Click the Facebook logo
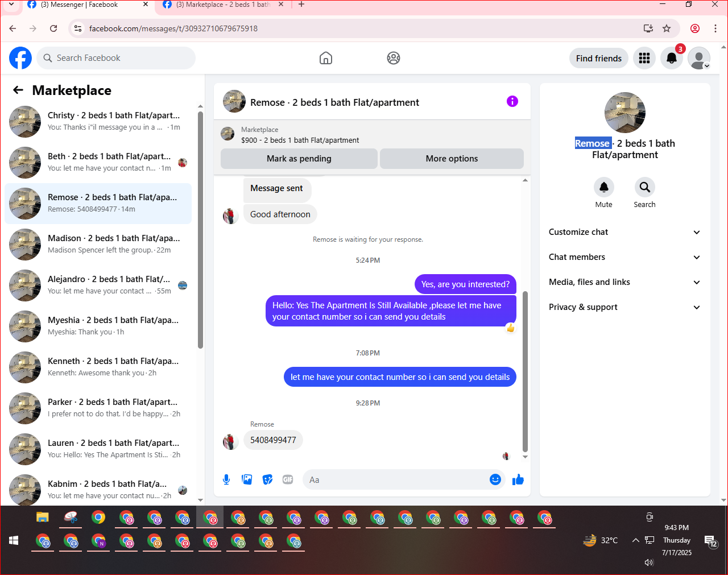This screenshot has height=575, width=728. tap(20, 58)
